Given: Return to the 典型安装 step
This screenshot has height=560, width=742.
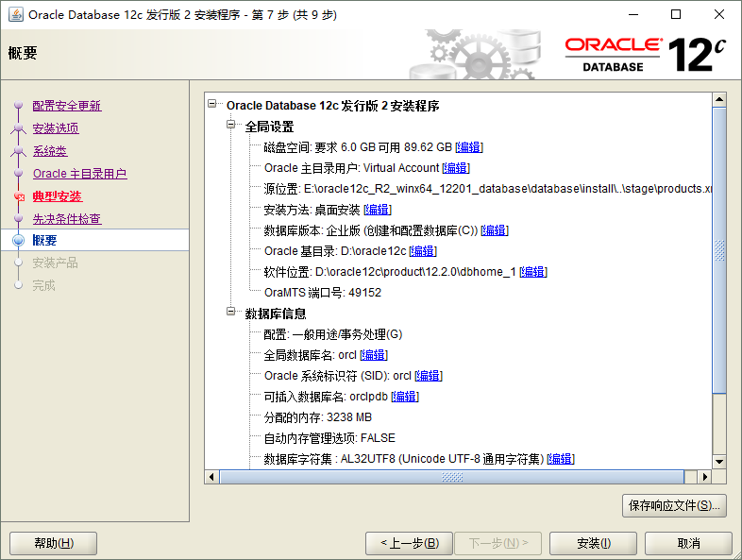Looking at the screenshot, I should tap(58, 196).
